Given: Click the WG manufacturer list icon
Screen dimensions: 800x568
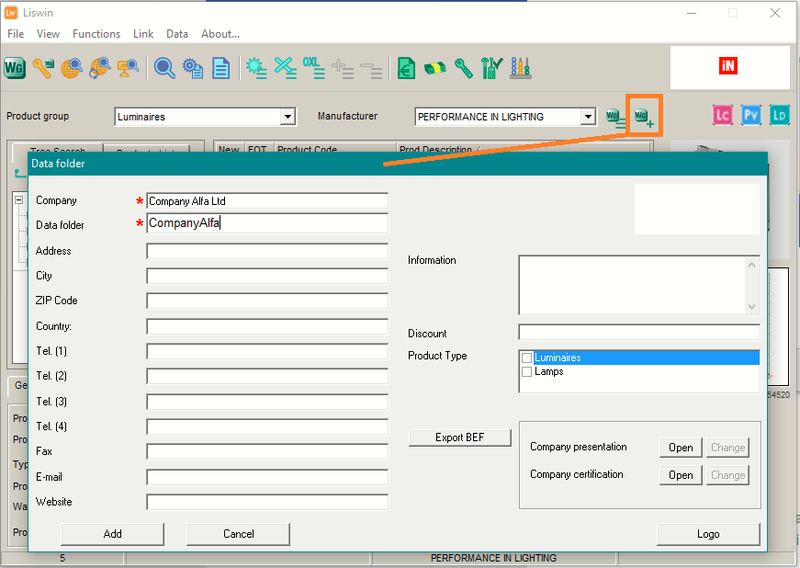Looking at the screenshot, I should 615,118.
